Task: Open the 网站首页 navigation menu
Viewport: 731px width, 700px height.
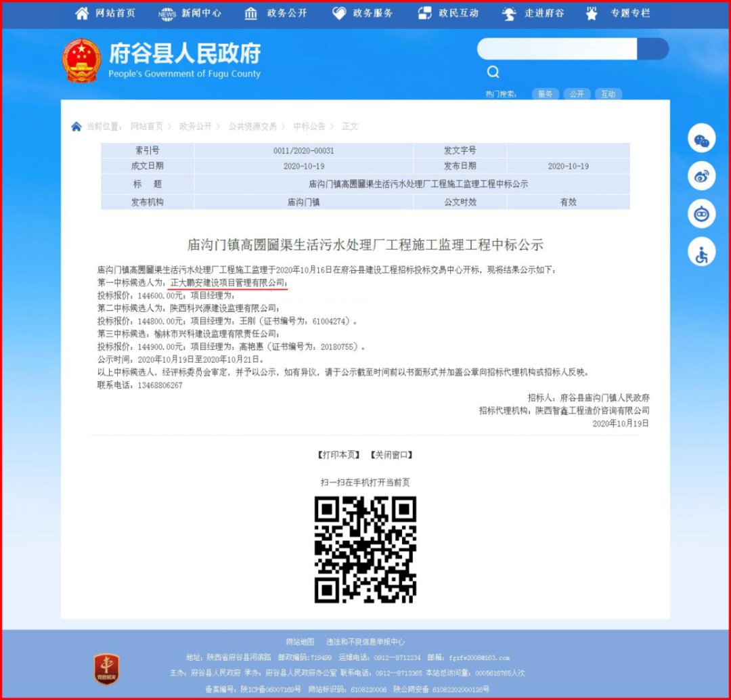Action: point(106,14)
